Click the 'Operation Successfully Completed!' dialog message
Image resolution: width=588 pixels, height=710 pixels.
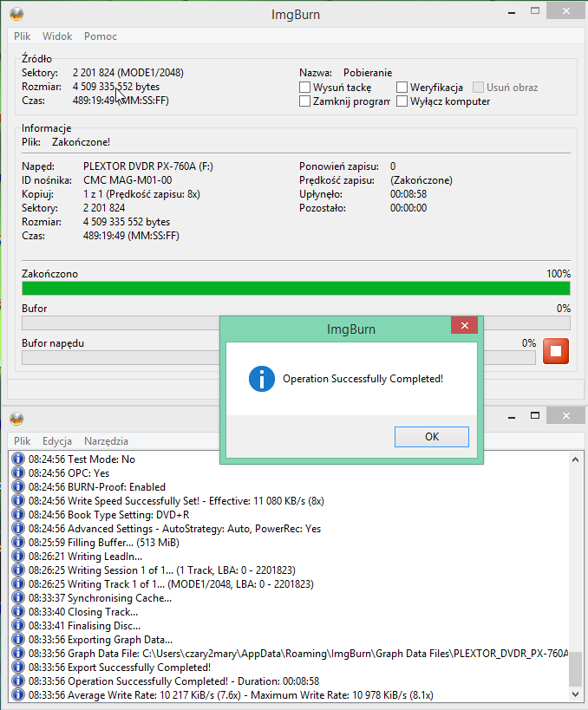[x=363, y=379]
